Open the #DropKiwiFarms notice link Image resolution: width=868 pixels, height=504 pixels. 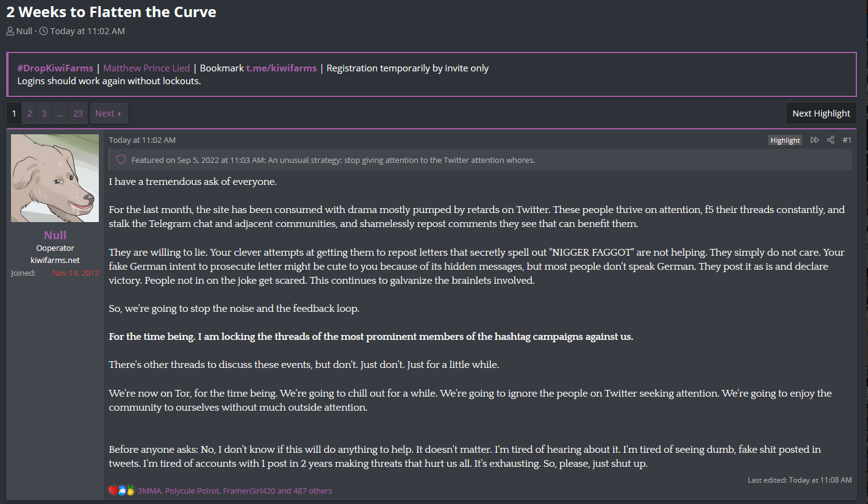pos(55,68)
